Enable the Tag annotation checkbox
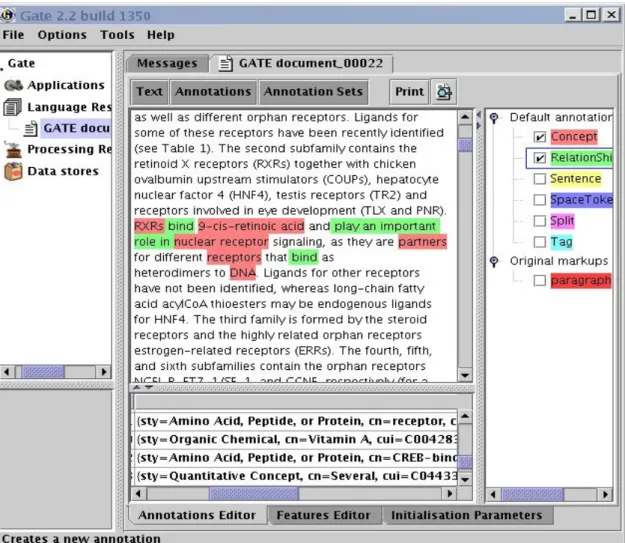 point(540,242)
